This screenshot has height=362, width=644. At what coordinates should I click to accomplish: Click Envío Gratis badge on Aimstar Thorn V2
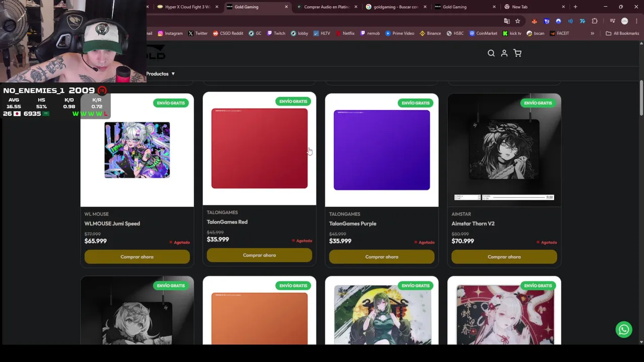coord(538,103)
